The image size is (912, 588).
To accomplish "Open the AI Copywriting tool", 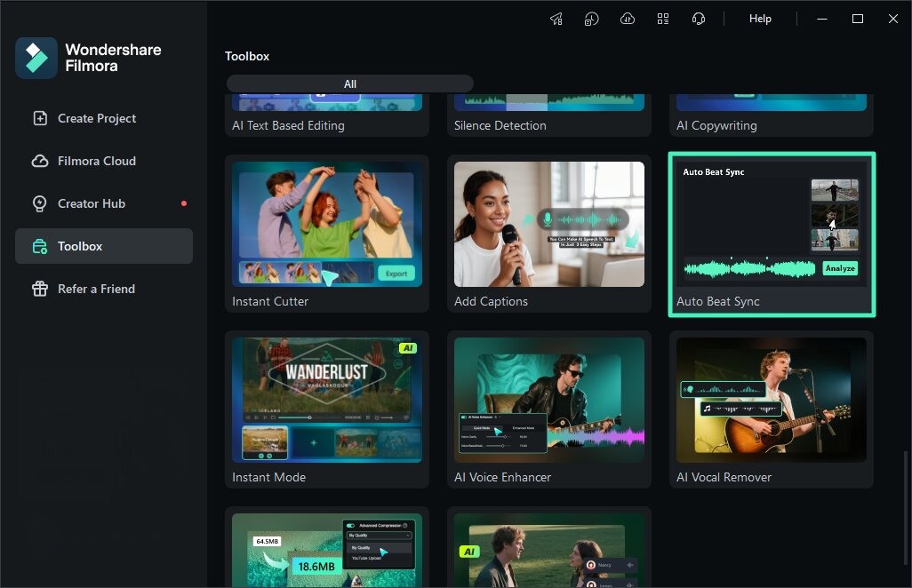I will click(772, 115).
